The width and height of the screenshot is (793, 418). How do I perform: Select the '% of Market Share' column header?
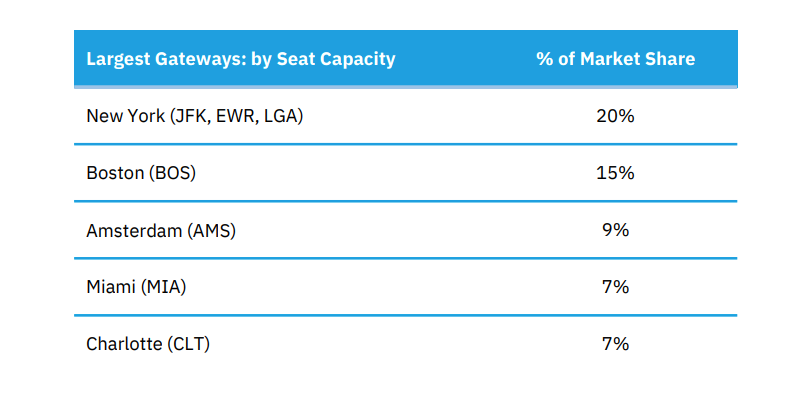(x=615, y=59)
